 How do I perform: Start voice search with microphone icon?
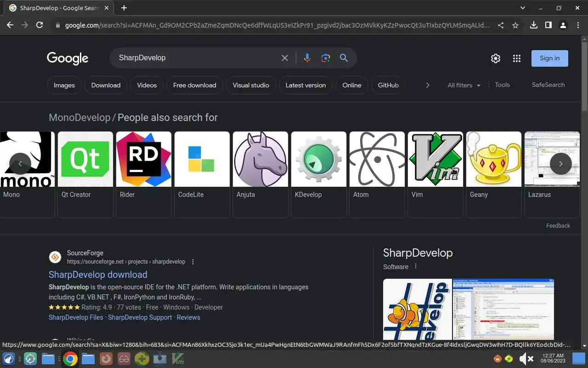pos(307,58)
